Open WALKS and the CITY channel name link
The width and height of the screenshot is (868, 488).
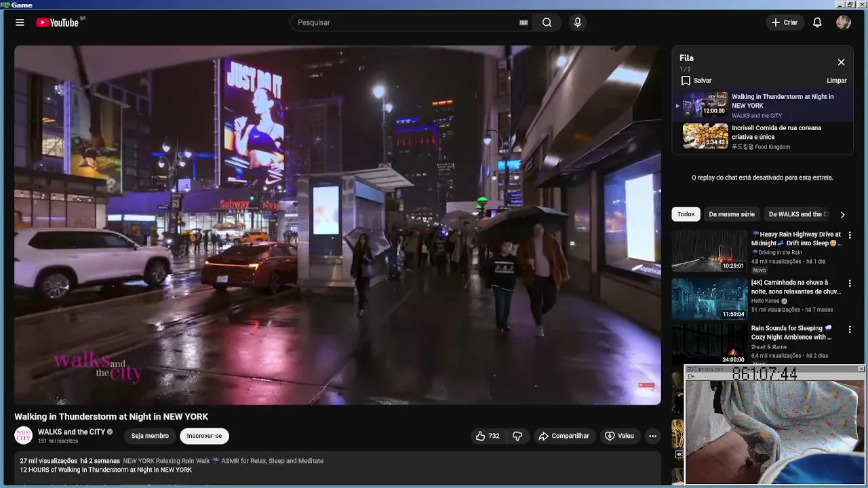tap(71, 432)
